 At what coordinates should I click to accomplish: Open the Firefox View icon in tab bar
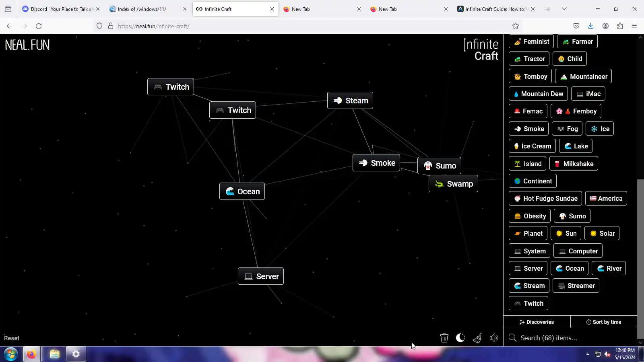(x=8, y=9)
